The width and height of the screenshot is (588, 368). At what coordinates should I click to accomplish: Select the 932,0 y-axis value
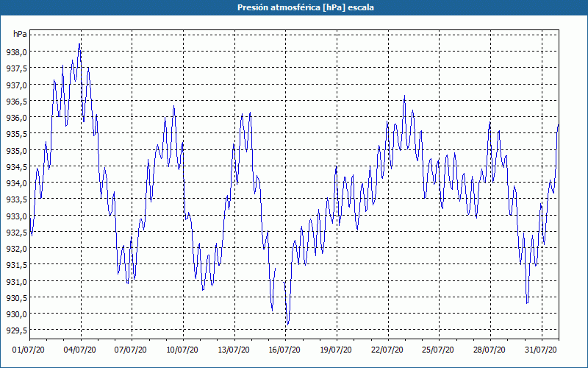tap(16, 249)
